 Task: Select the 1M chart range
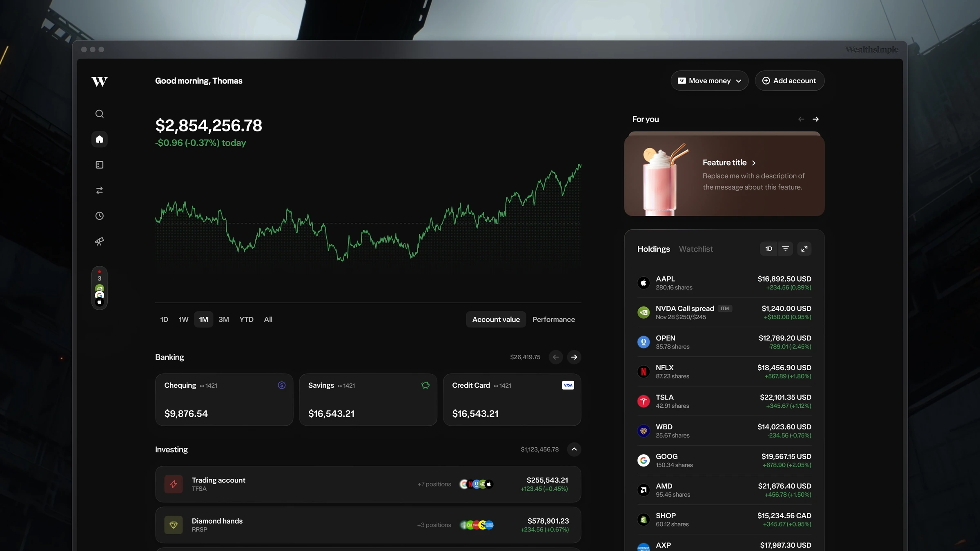point(203,320)
